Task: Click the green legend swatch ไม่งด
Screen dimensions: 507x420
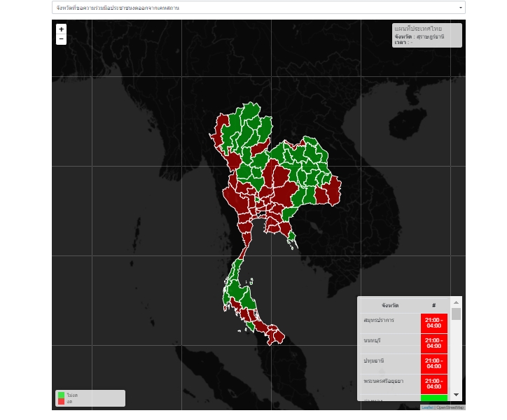Action: click(61, 395)
